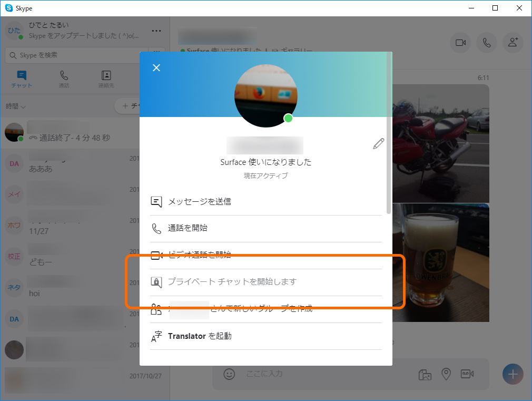Open the photo gallery icon near the input
Viewport: 532px width, 401px height.
[x=425, y=374]
